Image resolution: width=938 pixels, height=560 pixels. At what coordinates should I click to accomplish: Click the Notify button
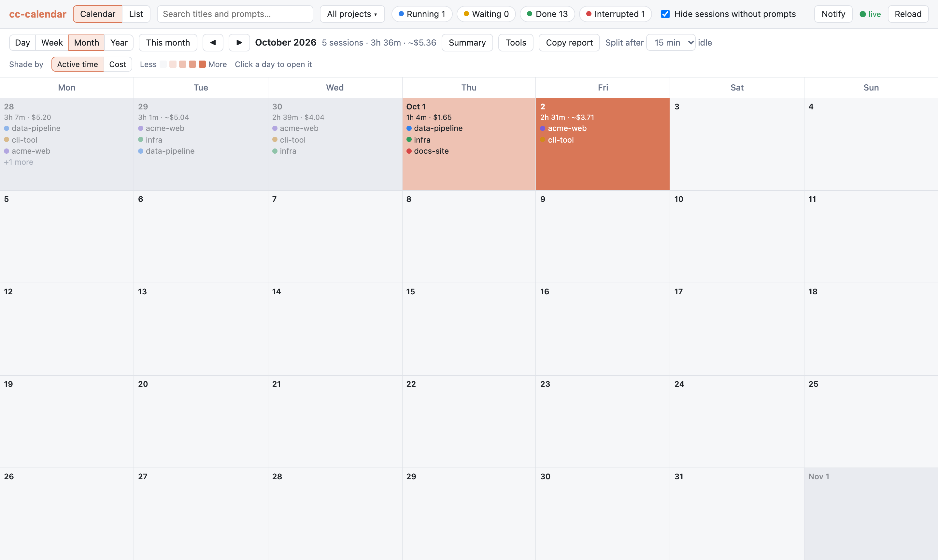pos(833,14)
